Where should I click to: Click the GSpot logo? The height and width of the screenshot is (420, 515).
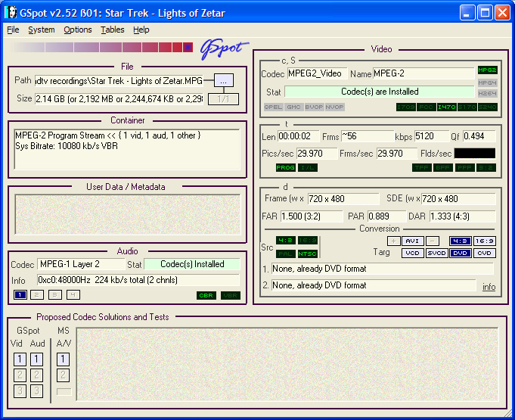click(225, 50)
